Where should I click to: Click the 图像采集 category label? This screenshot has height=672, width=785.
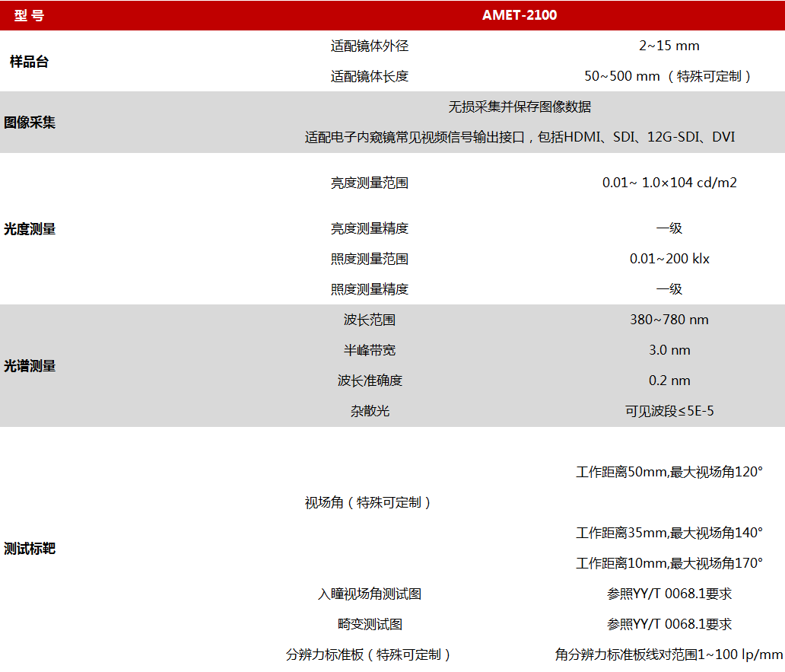coord(30,123)
